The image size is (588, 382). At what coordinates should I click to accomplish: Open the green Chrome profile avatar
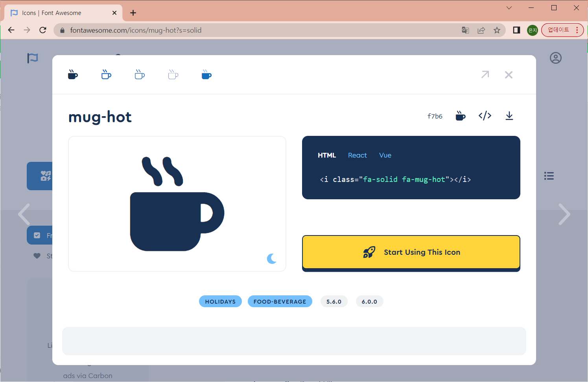(x=533, y=30)
